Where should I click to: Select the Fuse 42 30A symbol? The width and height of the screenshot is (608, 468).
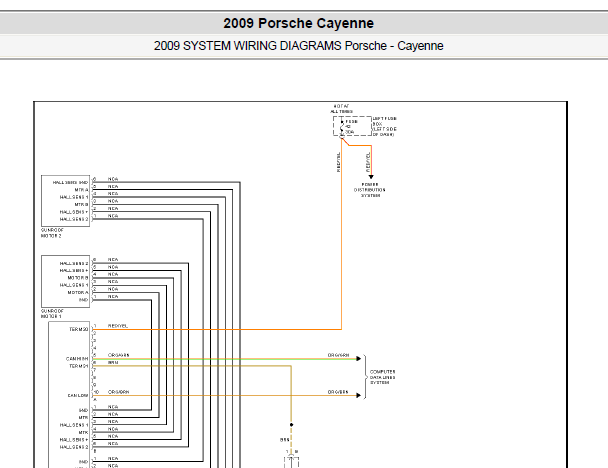point(342,126)
